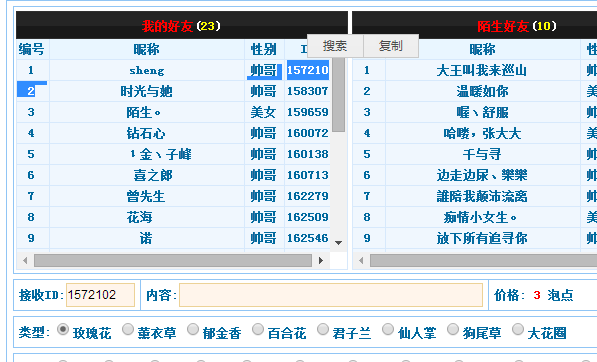The height and width of the screenshot is (362, 597).
Task: Click nickname 钻石心
Action: coord(146,133)
